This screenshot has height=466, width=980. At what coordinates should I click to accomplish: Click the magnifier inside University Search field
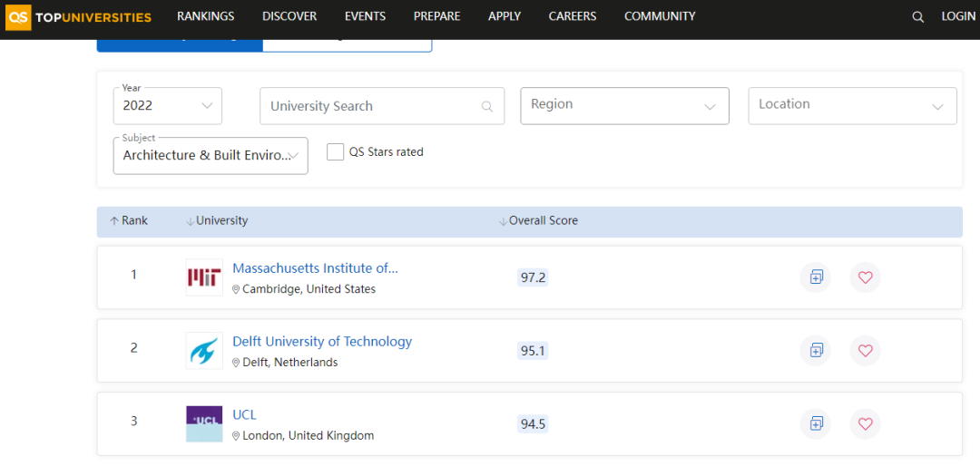click(x=487, y=106)
